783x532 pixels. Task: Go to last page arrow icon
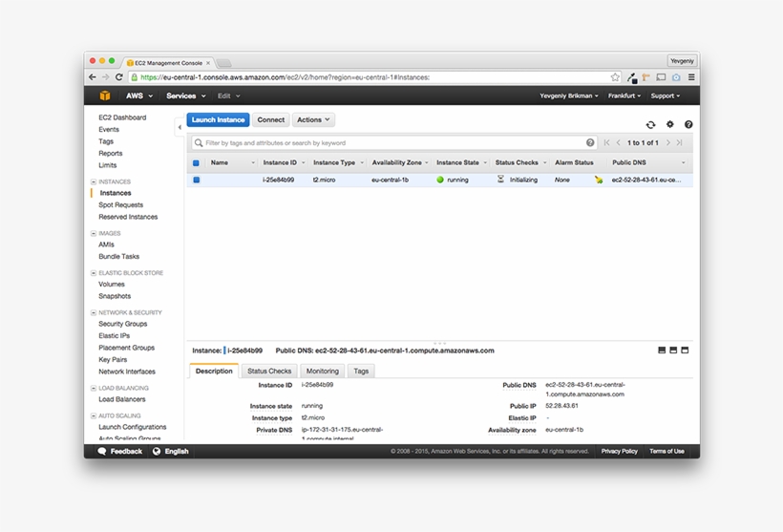point(679,143)
